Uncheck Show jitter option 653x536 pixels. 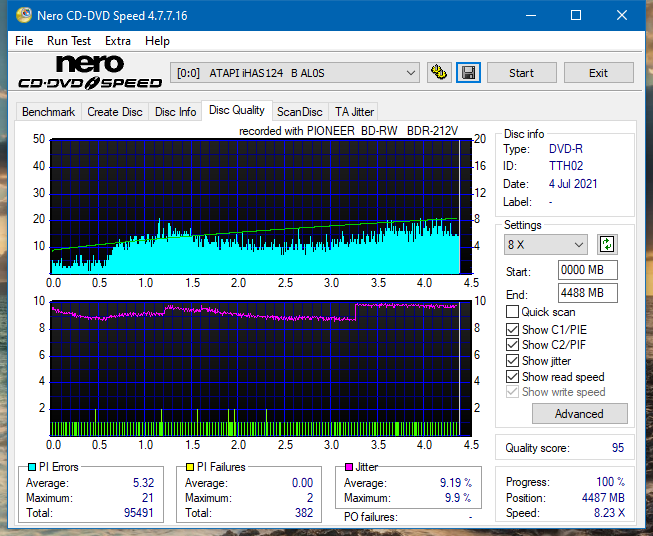[x=512, y=361]
